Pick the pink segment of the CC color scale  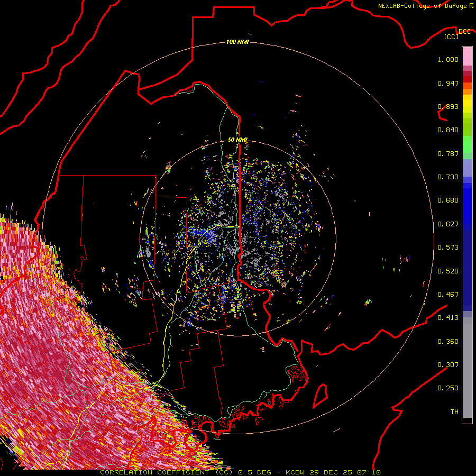tap(467, 57)
